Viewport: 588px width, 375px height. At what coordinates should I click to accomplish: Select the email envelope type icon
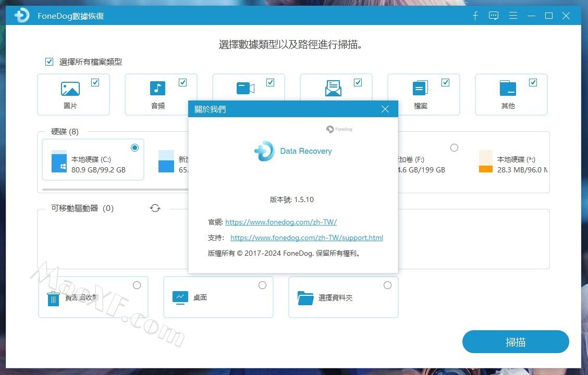coord(333,89)
